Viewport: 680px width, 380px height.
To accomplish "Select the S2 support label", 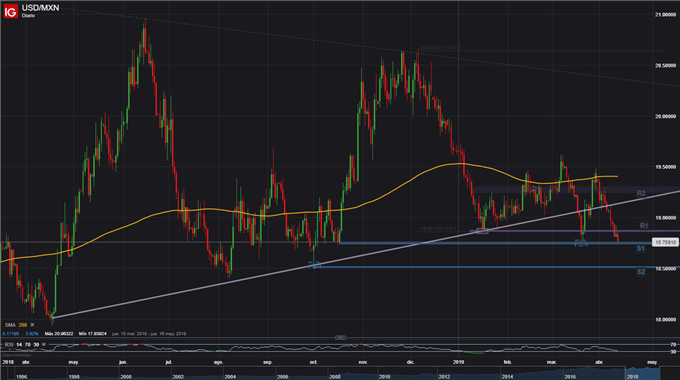I will pos(641,272).
